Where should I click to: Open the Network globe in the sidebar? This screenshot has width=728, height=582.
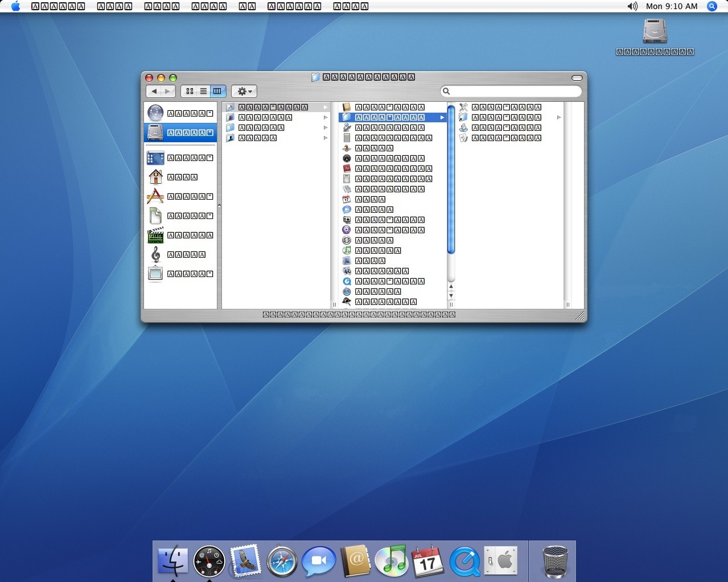click(155, 113)
